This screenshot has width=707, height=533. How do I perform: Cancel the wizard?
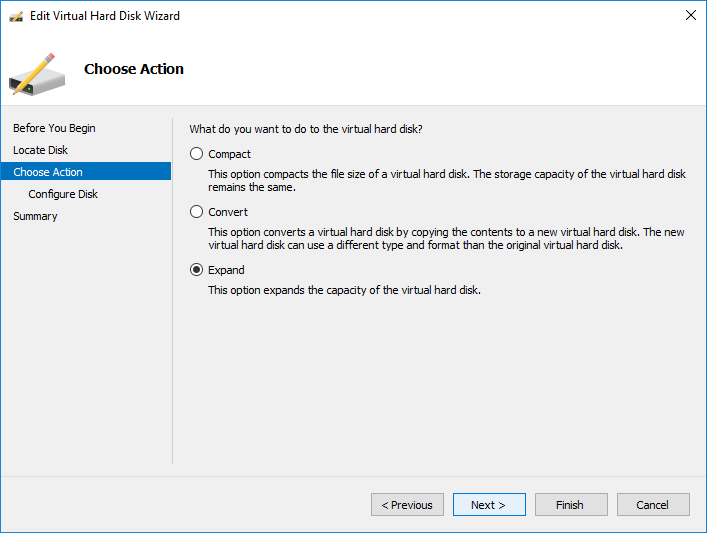tap(652, 505)
